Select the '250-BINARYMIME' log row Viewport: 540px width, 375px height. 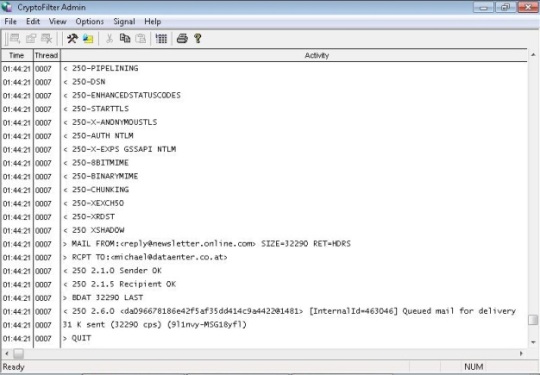coord(264,176)
